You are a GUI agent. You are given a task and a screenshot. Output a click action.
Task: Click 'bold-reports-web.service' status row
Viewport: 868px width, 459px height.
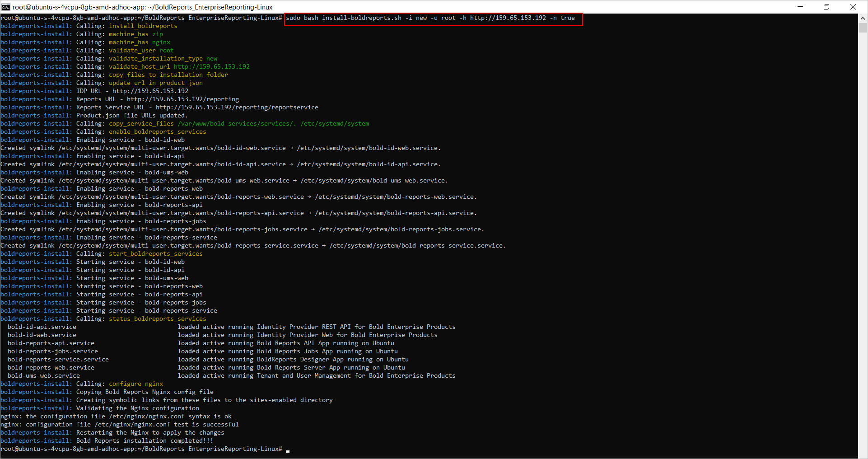(x=206, y=368)
